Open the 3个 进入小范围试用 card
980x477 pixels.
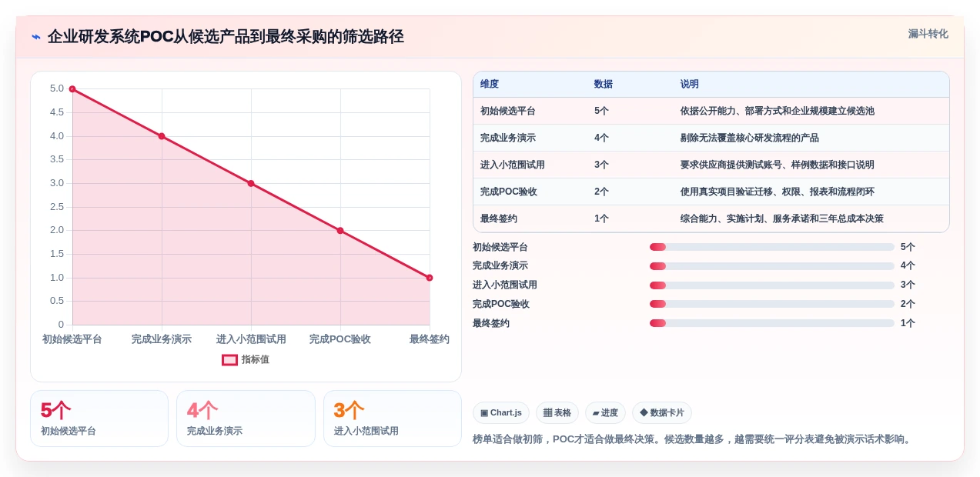click(393, 419)
